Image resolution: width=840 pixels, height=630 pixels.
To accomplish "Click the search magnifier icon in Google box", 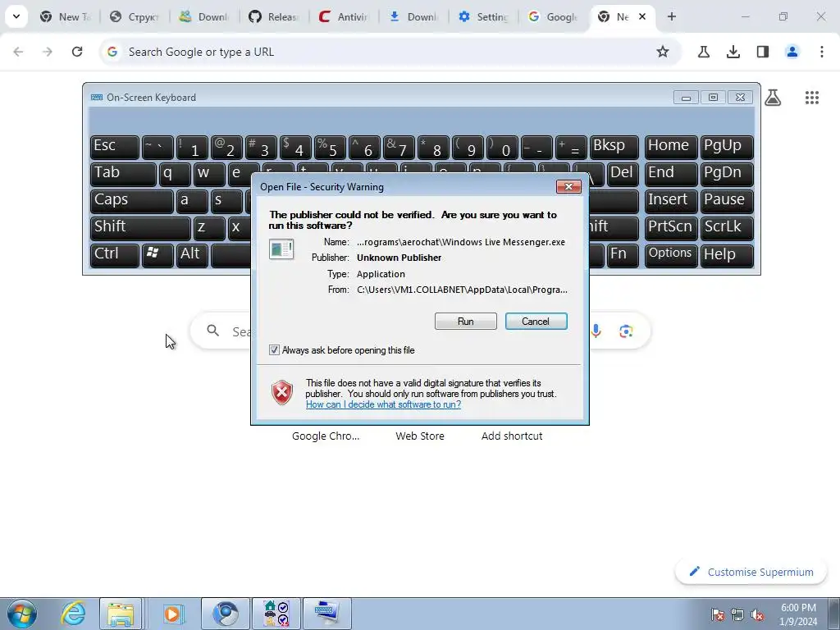I will (x=213, y=331).
